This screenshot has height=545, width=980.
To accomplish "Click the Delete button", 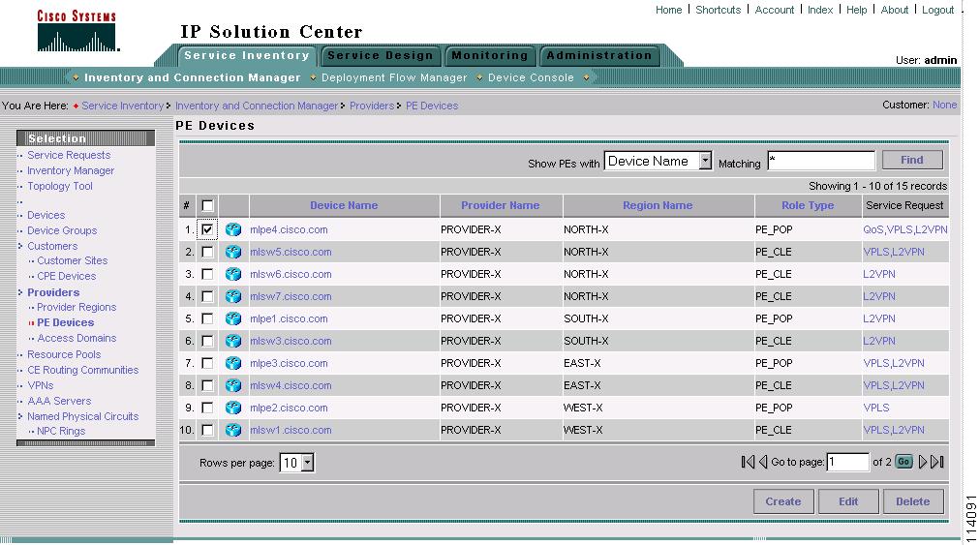I will (912, 501).
